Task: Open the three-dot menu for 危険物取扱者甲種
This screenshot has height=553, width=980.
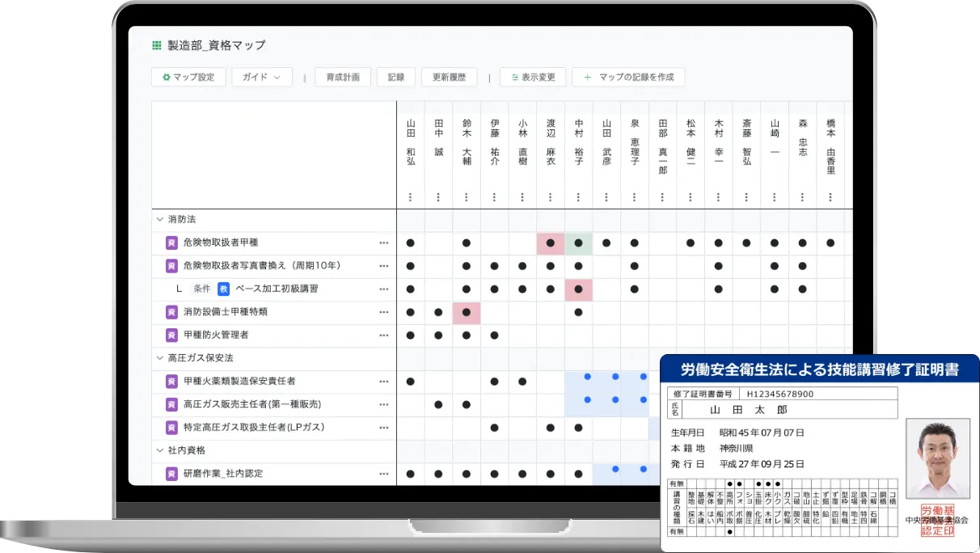Action: [384, 243]
